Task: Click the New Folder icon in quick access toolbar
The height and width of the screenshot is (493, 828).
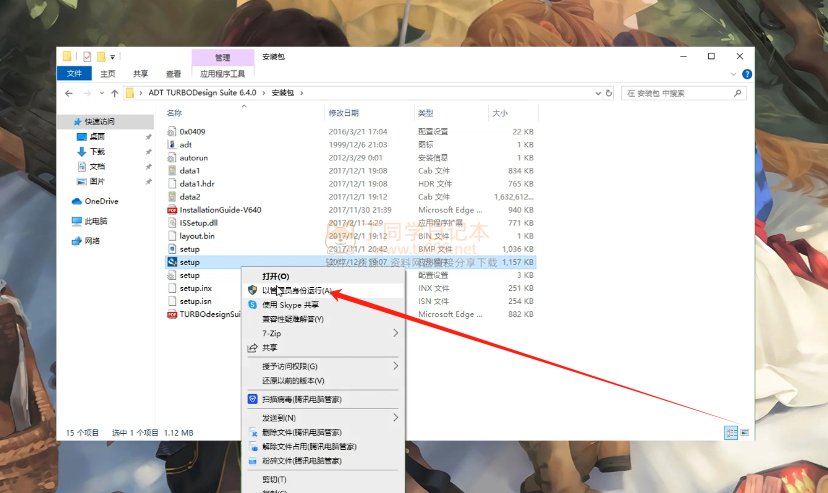Action: [x=101, y=56]
